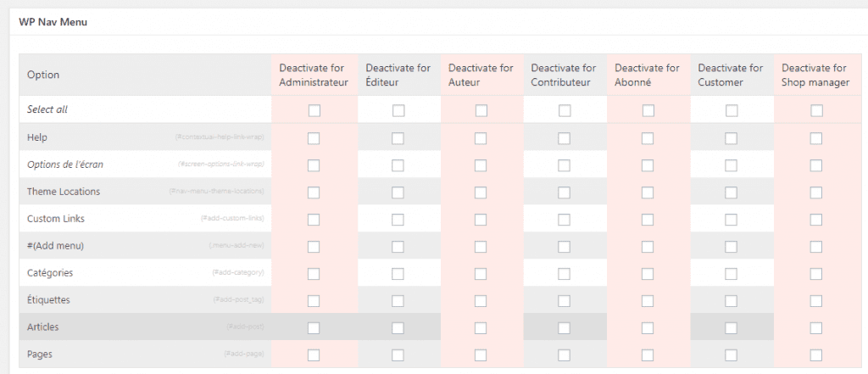Deactivate Theme Locations for Administrateur
Image resolution: width=868 pixels, height=374 pixels.
click(x=314, y=193)
